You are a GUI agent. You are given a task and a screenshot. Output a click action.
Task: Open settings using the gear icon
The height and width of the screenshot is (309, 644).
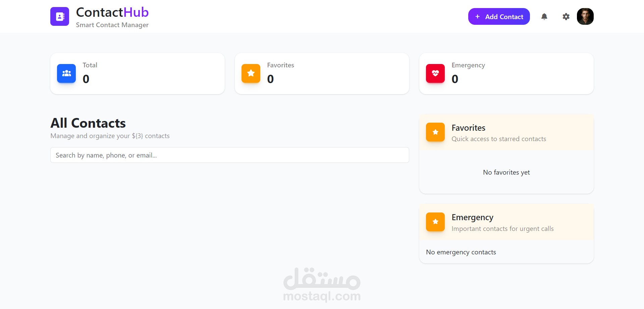[566, 16]
